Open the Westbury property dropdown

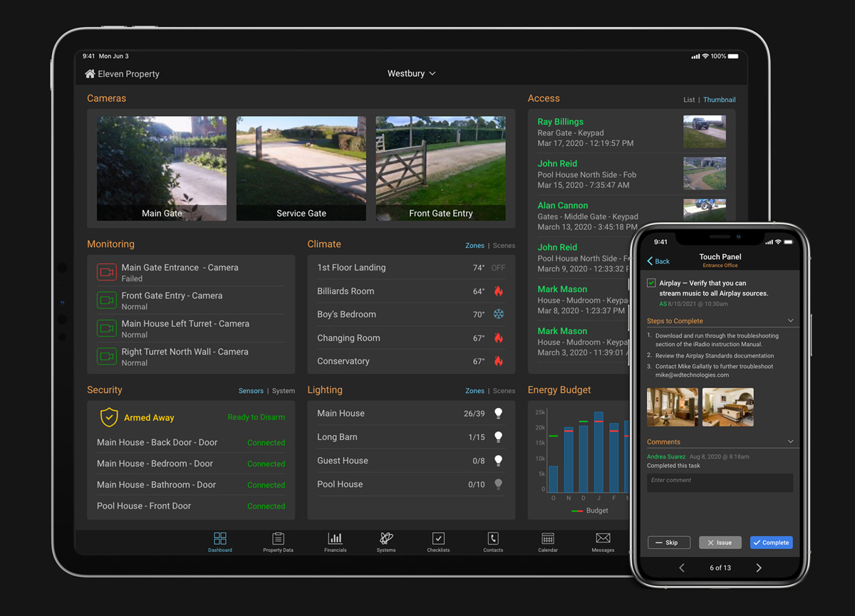coord(411,73)
